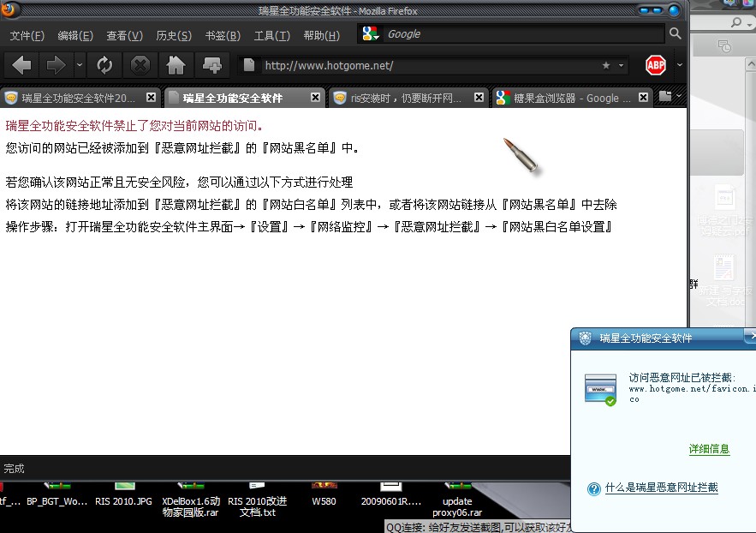
Task: Click the blocked URL www.hotgome.net/favicon.ico text
Action: click(x=692, y=393)
